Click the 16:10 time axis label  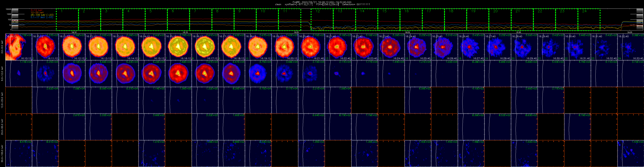(74, 32)
